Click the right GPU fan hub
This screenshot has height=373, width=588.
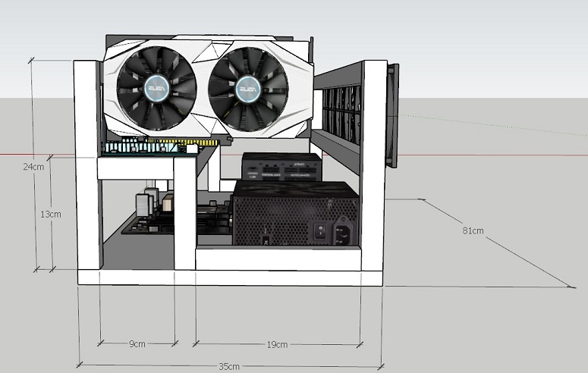point(248,89)
